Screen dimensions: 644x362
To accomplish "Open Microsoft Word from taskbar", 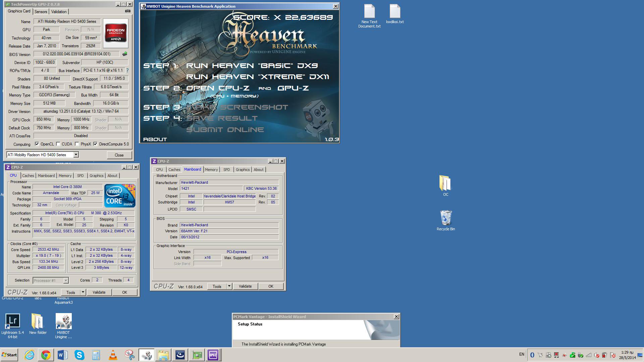I will [63, 355].
